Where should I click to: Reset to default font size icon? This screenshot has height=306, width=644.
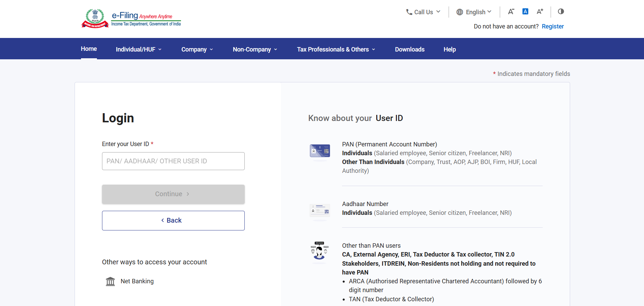pos(525,12)
